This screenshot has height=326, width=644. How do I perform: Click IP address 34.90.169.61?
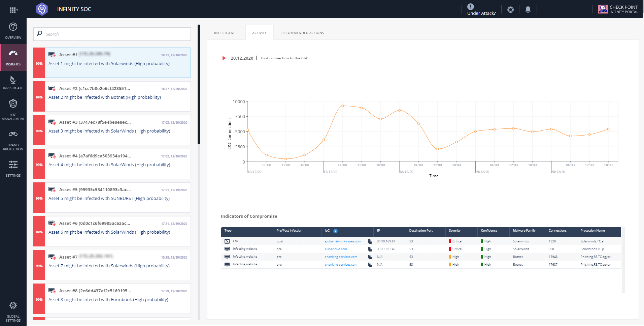(x=386, y=241)
